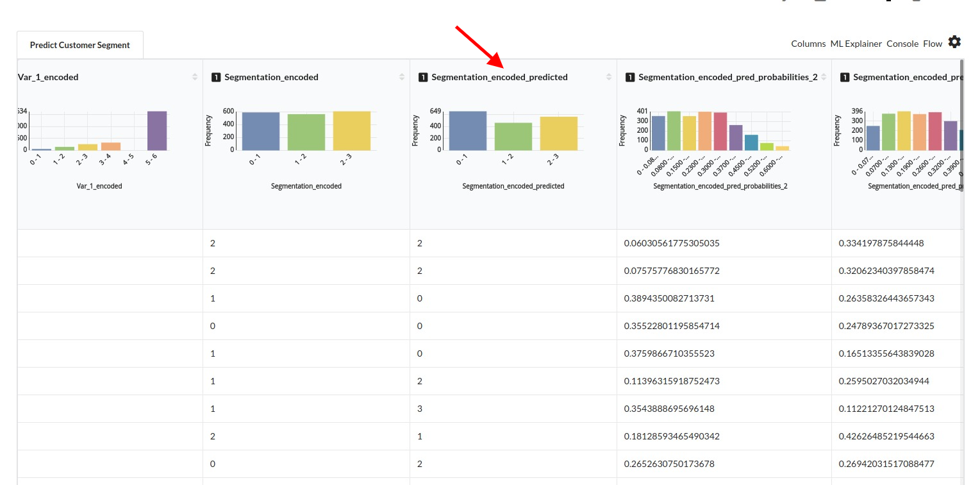Select cell value 0.2652630750173678
Image resolution: width=980 pixels, height=485 pixels.
coord(669,464)
